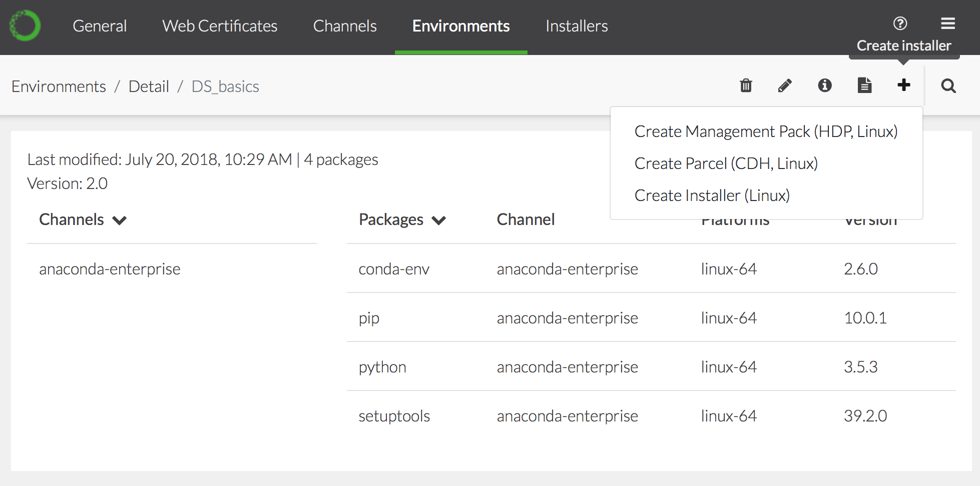Screen dimensions: 980x486
Task: Open the help question mark icon
Action: [x=900, y=23]
